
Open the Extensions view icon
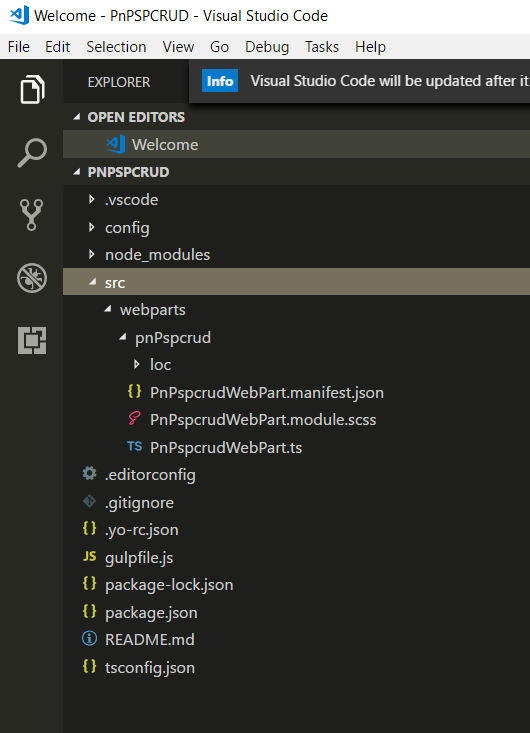pos(32,340)
